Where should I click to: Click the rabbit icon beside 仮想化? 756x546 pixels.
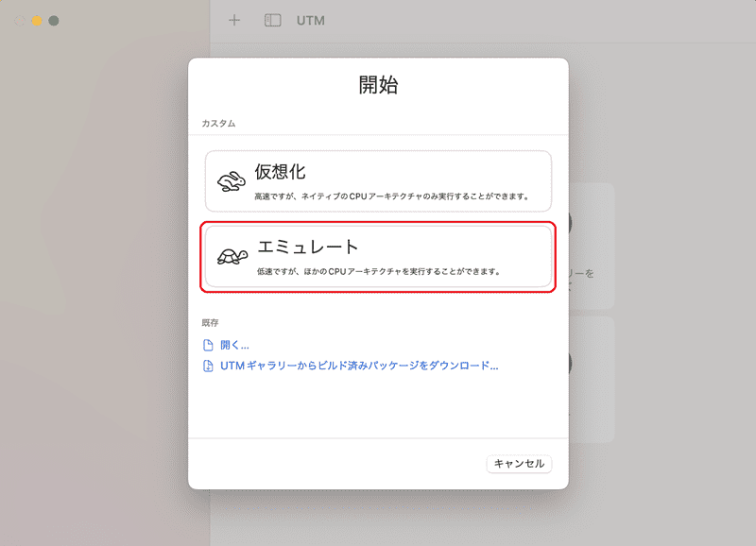click(231, 181)
